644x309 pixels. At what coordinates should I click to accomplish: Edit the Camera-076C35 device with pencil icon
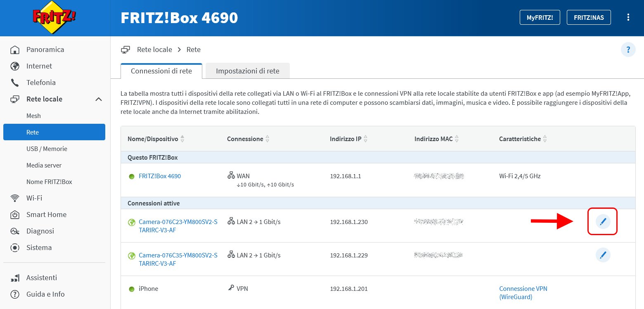tap(603, 255)
